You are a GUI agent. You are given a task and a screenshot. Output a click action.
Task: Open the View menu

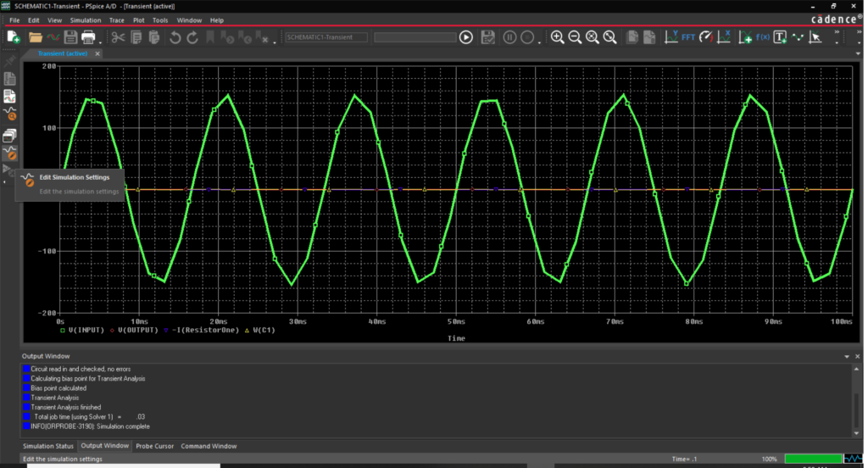click(55, 20)
